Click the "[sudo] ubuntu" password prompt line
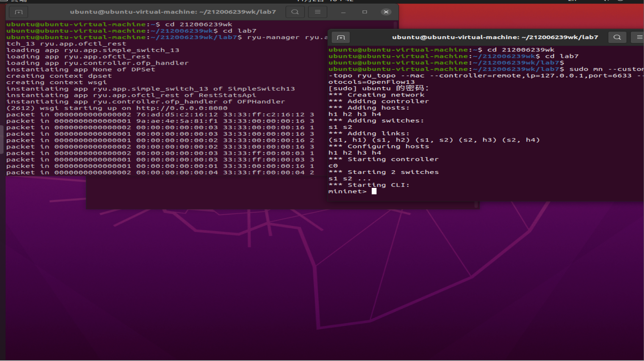 pos(378,88)
